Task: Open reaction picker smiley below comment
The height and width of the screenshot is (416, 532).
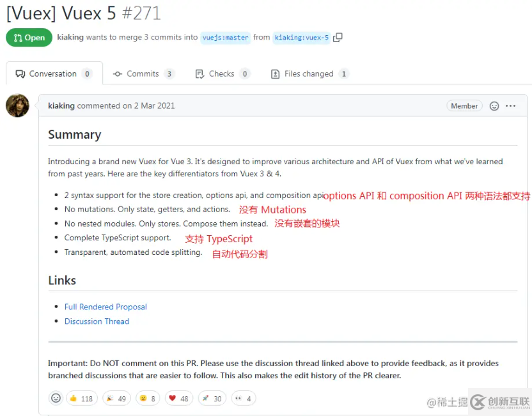Action: [56, 398]
